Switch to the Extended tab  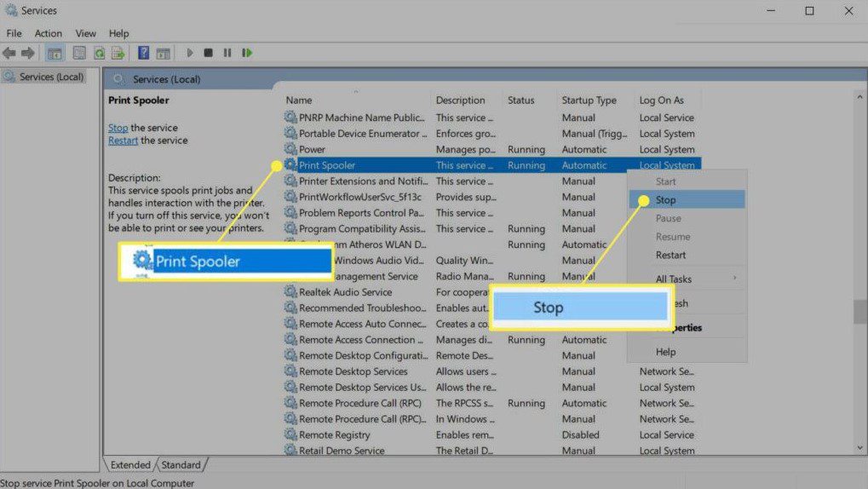coord(130,464)
